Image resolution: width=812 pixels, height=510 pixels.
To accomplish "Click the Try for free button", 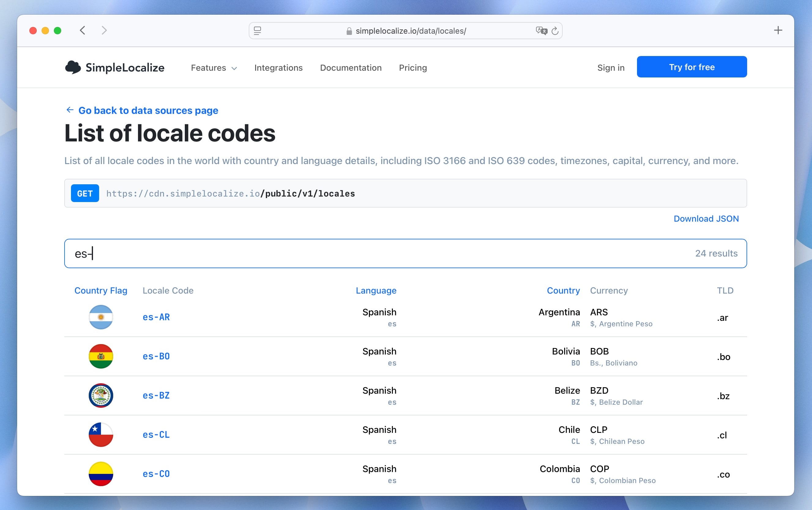I will (692, 67).
